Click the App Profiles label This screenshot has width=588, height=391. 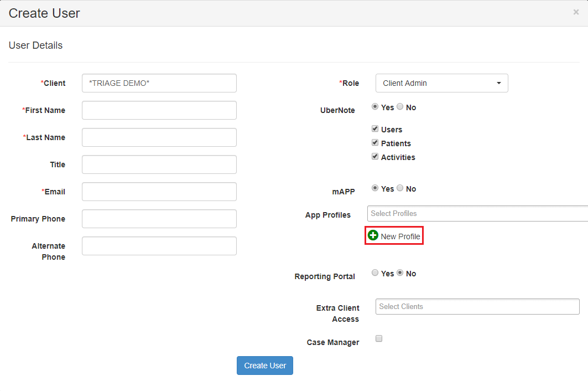pos(328,215)
